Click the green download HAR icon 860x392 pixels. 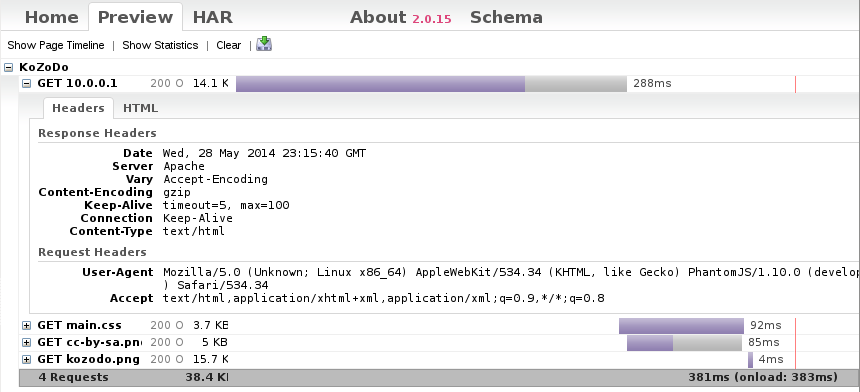click(x=264, y=44)
